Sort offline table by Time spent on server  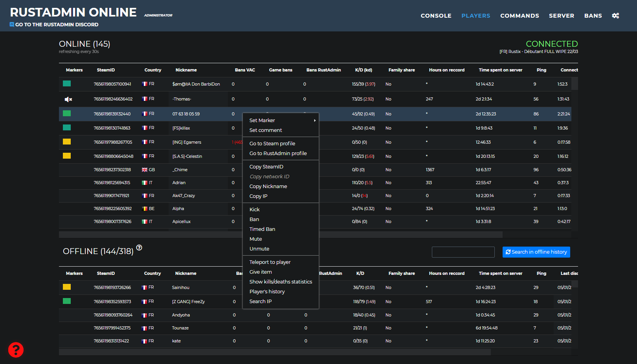(500, 274)
